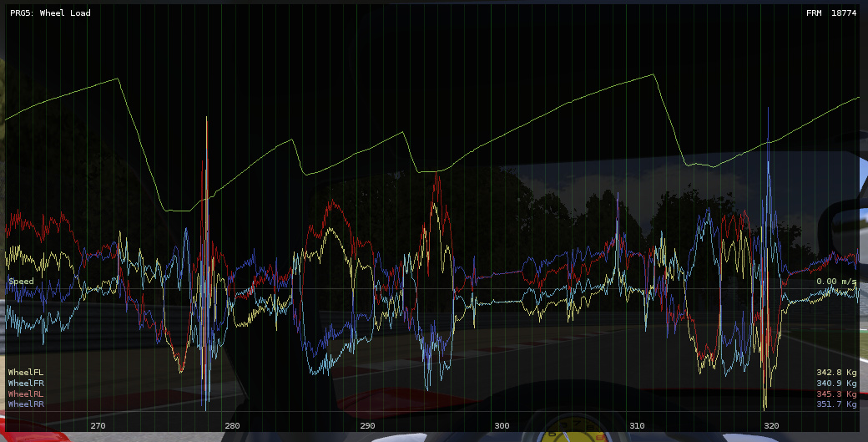
Task: Select the WheelFL legend label
Action: click(26, 372)
